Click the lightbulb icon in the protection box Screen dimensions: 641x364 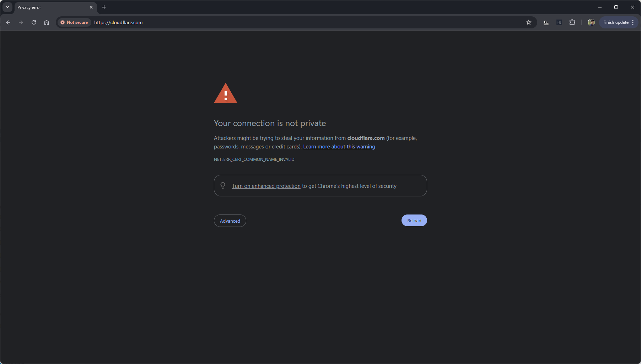point(223,185)
